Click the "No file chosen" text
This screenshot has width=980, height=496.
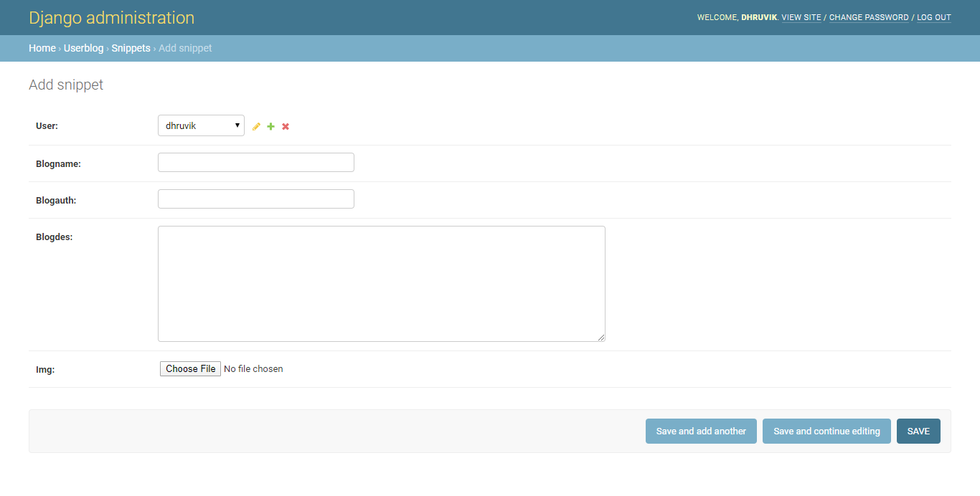[x=253, y=369]
